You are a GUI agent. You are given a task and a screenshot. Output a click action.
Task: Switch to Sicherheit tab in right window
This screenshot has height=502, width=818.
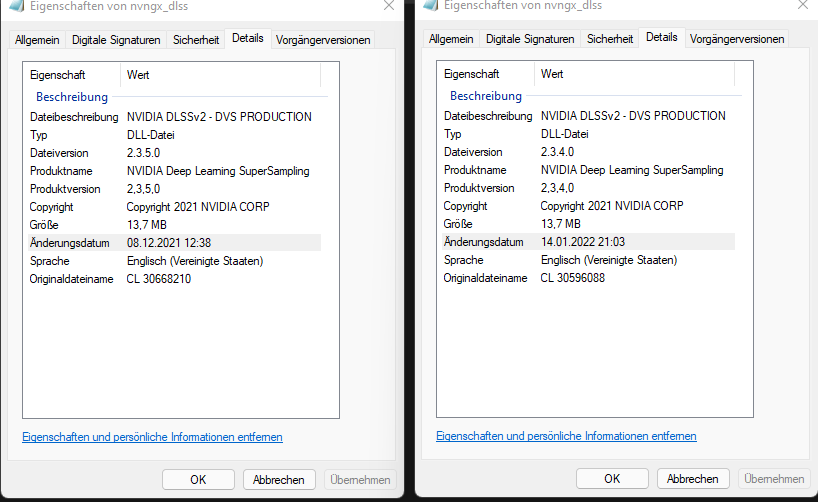click(610, 39)
